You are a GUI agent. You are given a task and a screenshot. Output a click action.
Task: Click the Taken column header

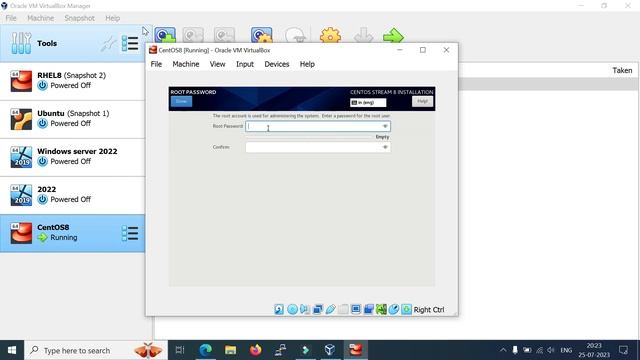[x=622, y=70]
